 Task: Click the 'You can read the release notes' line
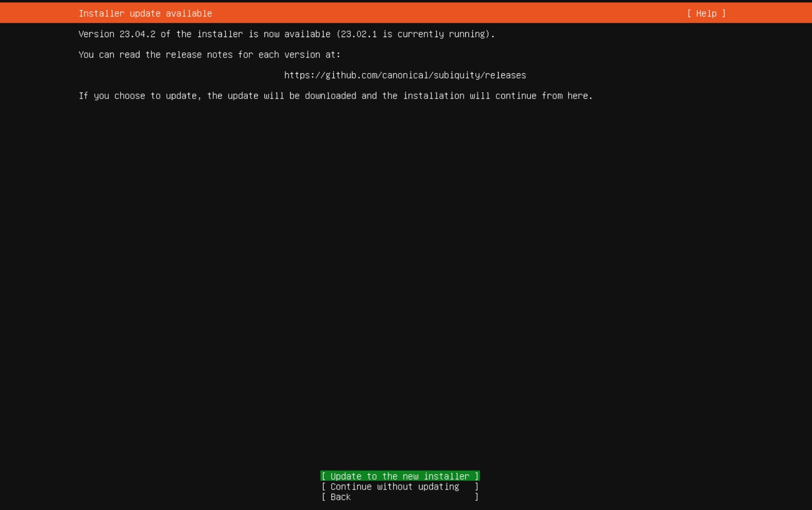(209, 55)
